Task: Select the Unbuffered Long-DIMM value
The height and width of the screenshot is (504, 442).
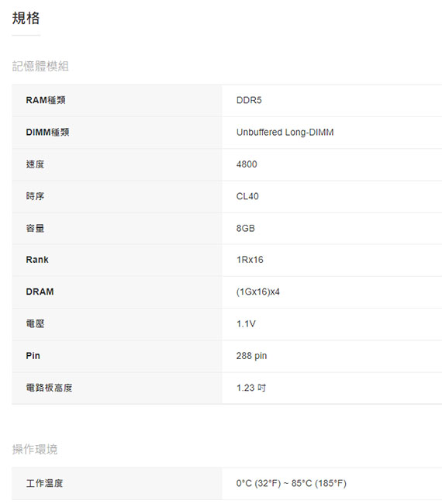Action: pos(285,132)
